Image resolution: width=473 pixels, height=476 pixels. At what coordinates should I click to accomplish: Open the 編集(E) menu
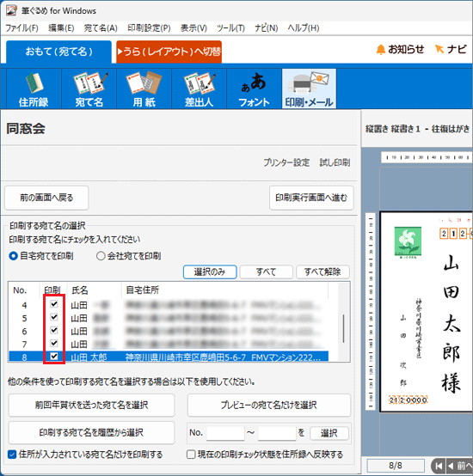61,28
